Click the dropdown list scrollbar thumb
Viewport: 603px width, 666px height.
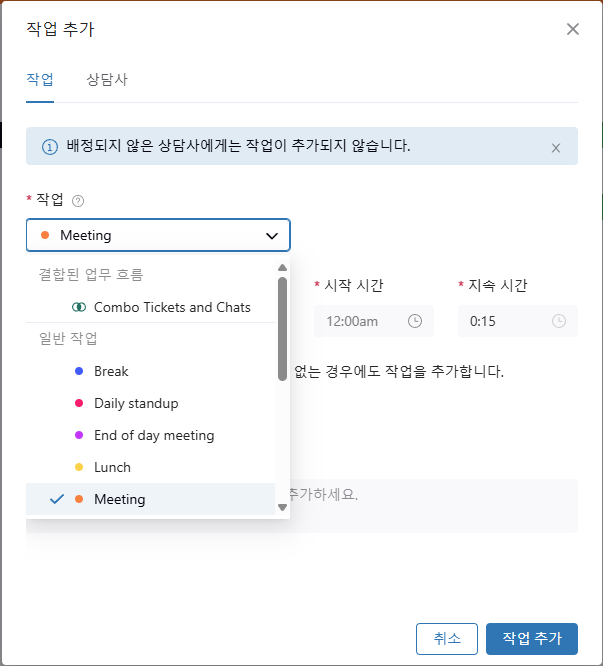pyautogui.click(x=282, y=329)
